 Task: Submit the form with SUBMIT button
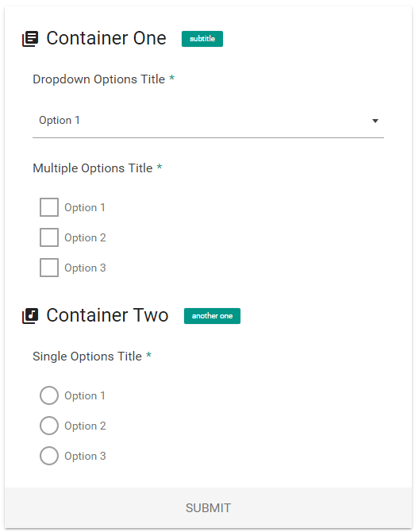(x=208, y=508)
